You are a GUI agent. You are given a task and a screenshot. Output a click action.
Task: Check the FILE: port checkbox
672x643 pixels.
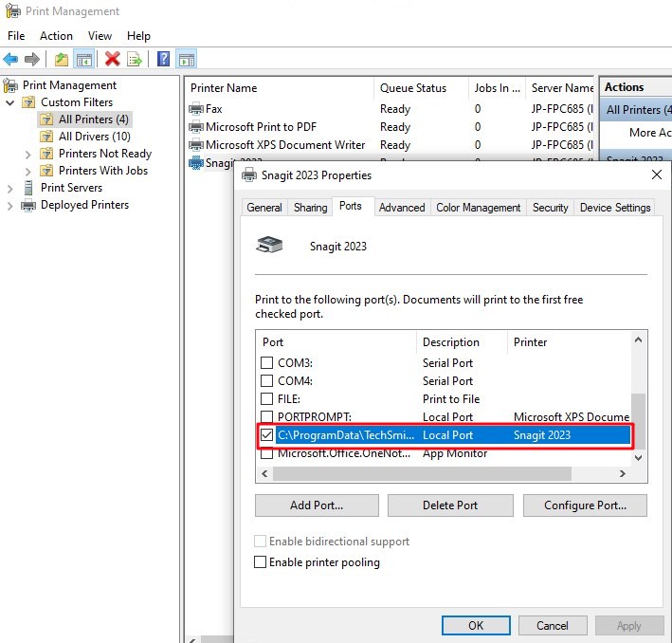266,399
